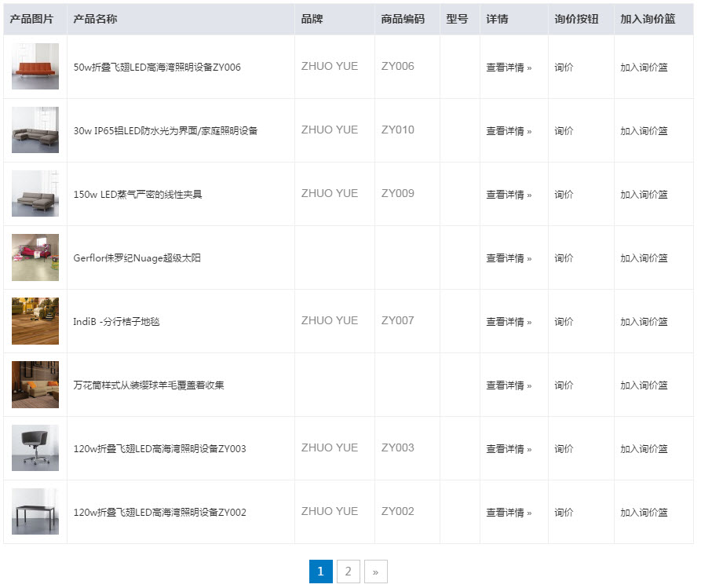Click 询价 for product ZY002
701x588 pixels.
pos(564,511)
